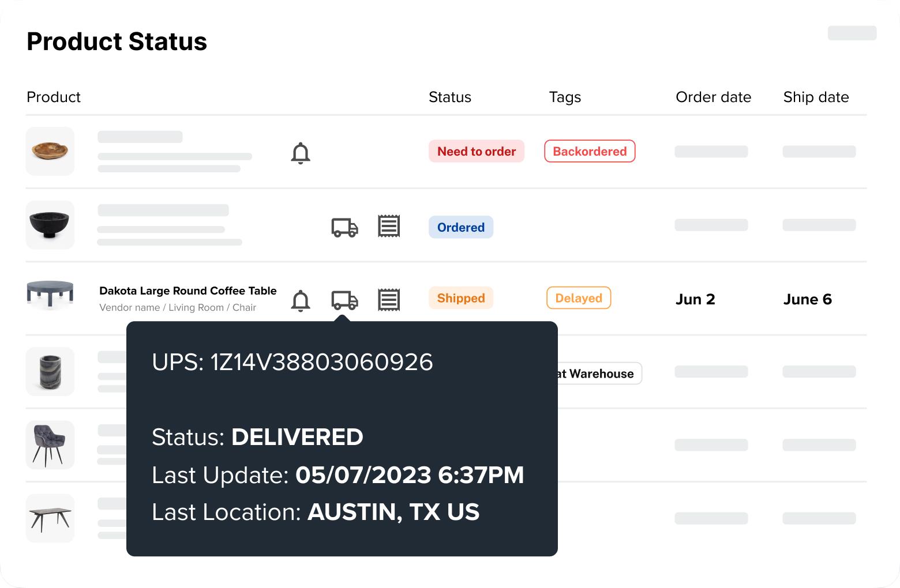
Task: Click the black bowl product thumbnail
Action: coord(50,225)
